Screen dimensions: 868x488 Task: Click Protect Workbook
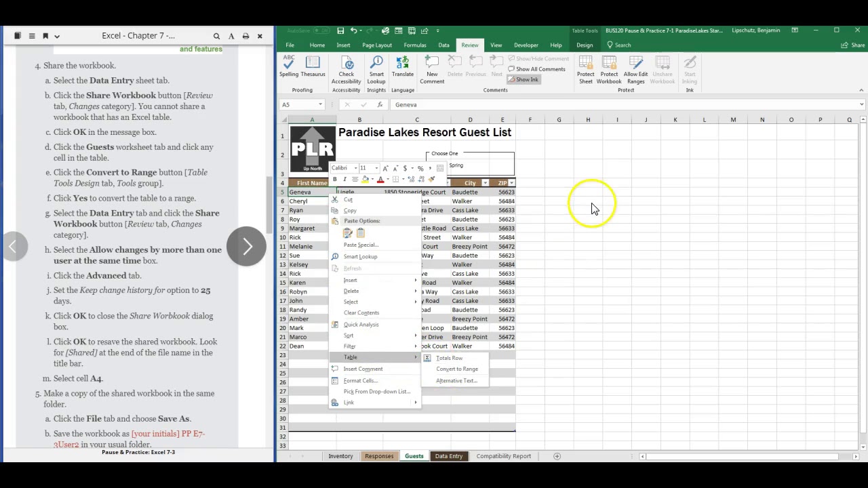pos(609,70)
